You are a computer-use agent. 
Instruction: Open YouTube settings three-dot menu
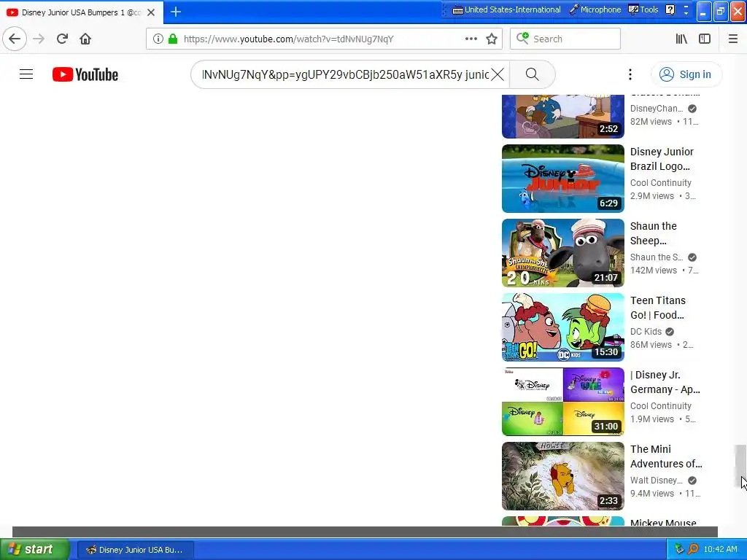tap(630, 74)
